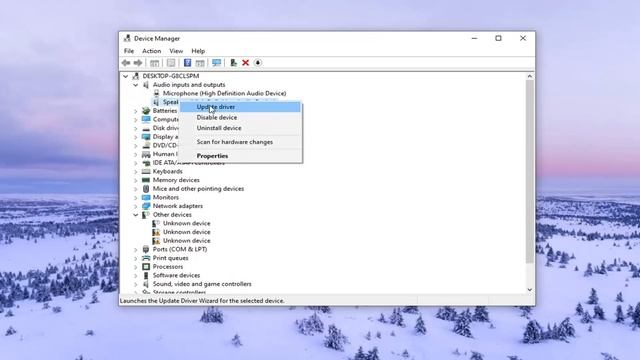Open the Properties toolbar icon

pyautogui.click(x=171, y=63)
